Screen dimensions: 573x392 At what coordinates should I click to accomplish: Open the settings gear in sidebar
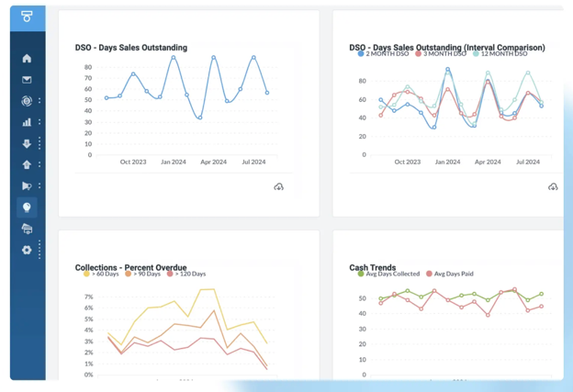coord(27,250)
